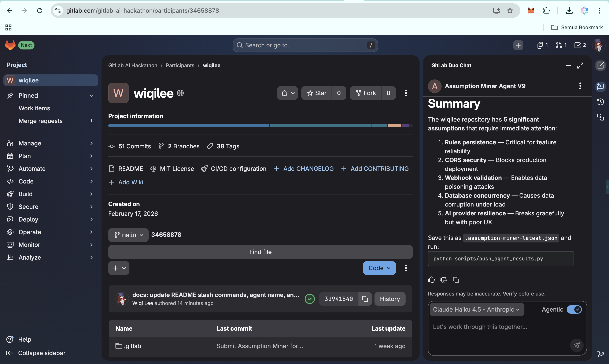This screenshot has height=364, width=609.
Task: Open Duo Chat history icon
Action: pyautogui.click(x=600, y=102)
